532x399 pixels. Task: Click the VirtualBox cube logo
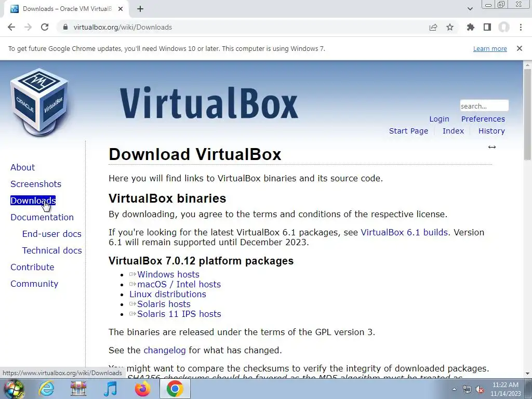point(39,102)
